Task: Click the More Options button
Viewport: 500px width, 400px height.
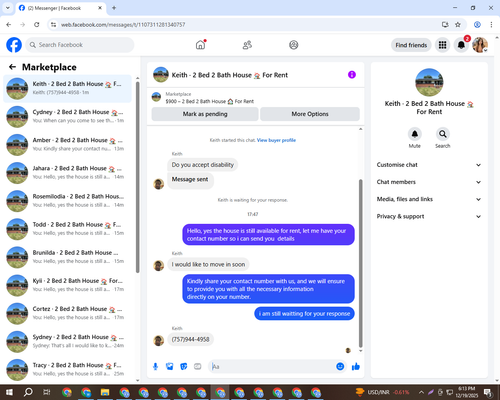Action: 310,114
